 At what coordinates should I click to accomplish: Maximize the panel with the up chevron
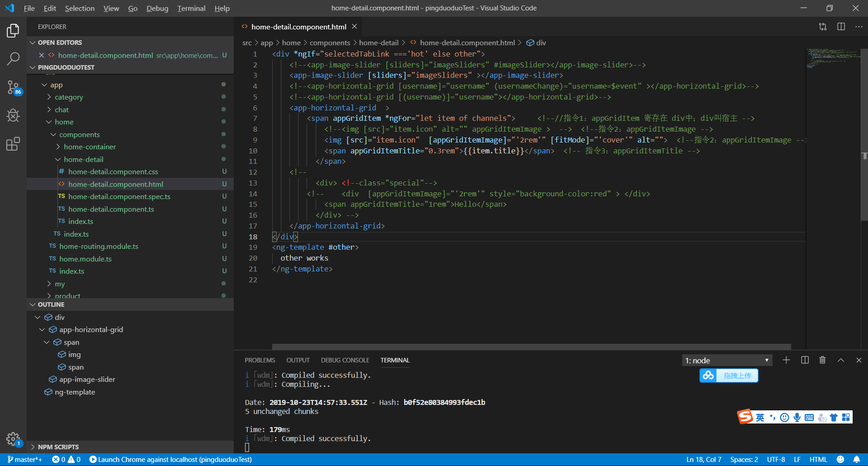click(x=840, y=360)
